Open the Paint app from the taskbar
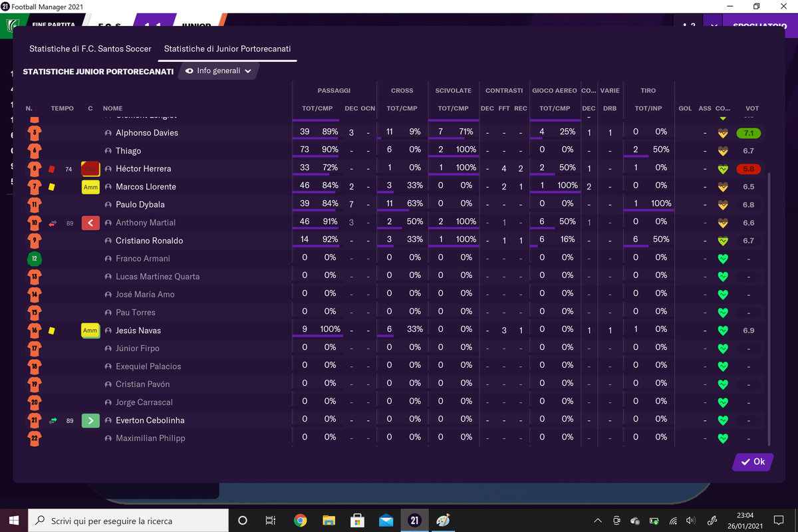Viewport: 798px width, 532px height. [x=443, y=521]
